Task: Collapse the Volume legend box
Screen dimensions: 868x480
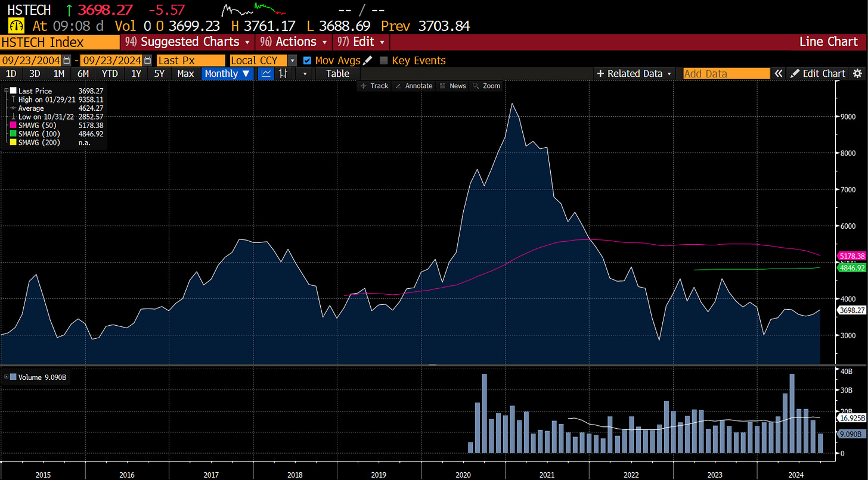Action: (x=6, y=376)
